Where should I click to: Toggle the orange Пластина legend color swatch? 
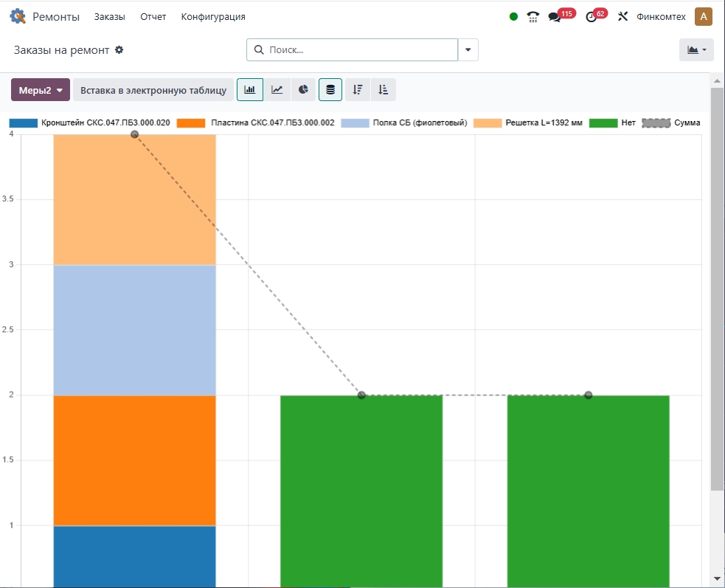pyautogui.click(x=191, y=123)
